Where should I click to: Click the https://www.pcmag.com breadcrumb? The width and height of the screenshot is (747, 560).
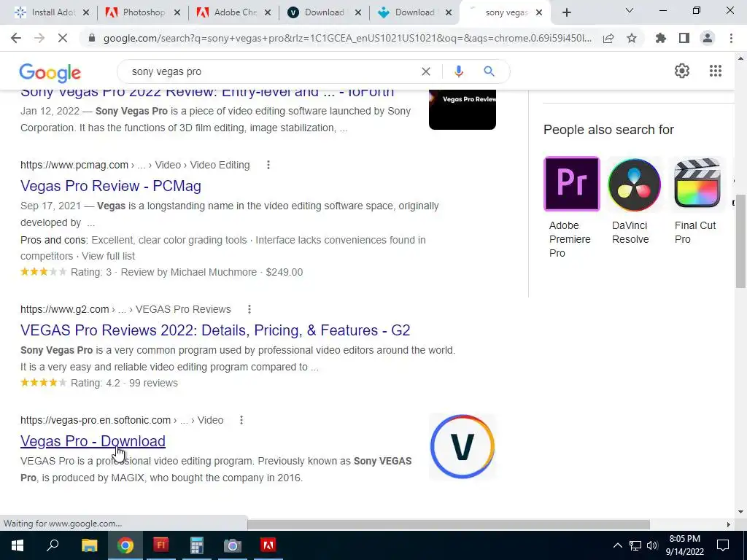click(74, 165)
